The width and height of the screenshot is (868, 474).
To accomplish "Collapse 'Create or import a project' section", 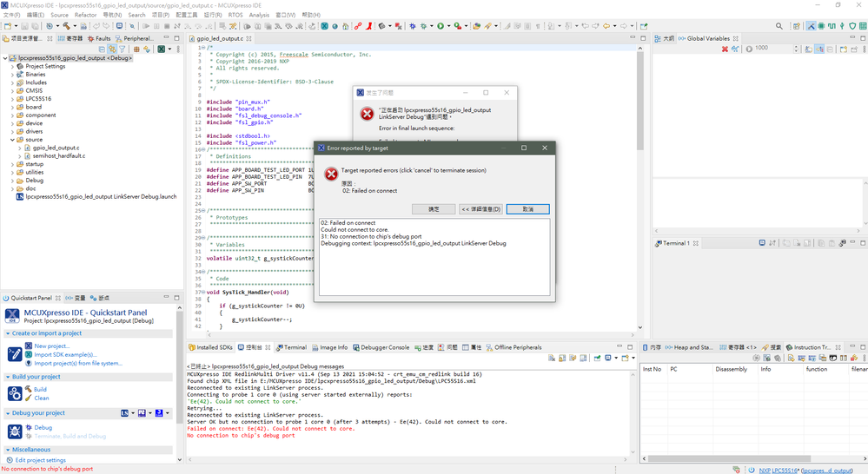I will (x=8, y=333).
